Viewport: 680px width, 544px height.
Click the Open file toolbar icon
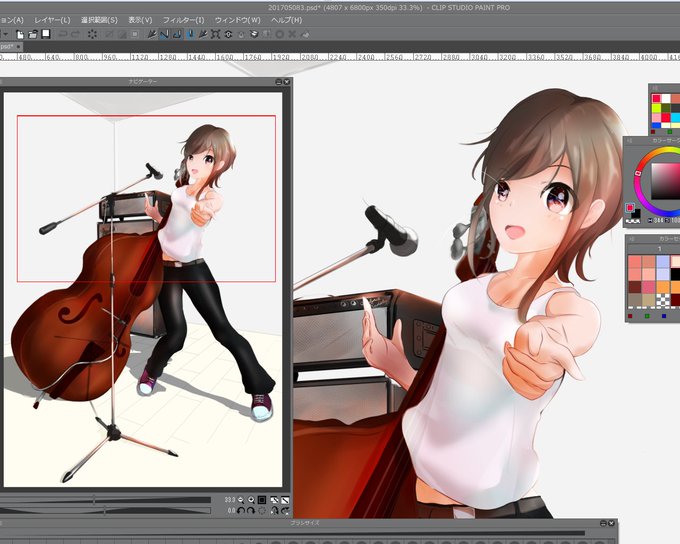(33, 34)
